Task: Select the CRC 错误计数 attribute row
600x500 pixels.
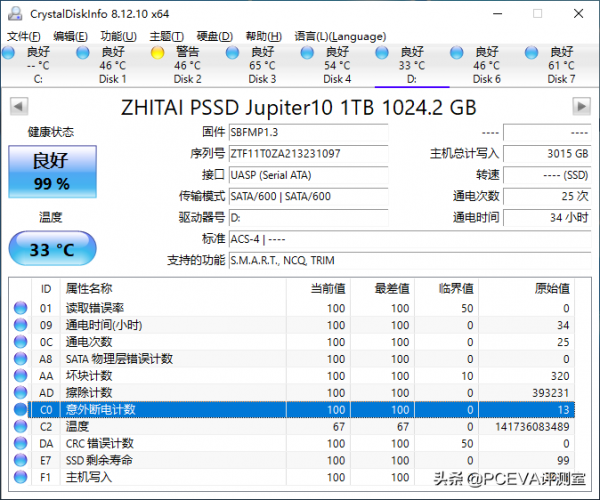Action: (x=292, y=443)
